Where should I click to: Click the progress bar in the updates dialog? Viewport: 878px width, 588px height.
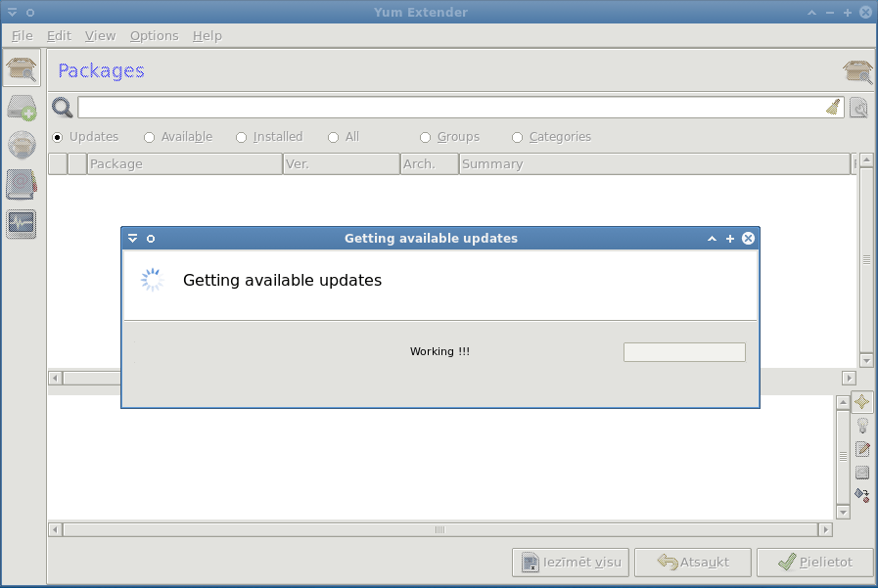coord(684,352)
